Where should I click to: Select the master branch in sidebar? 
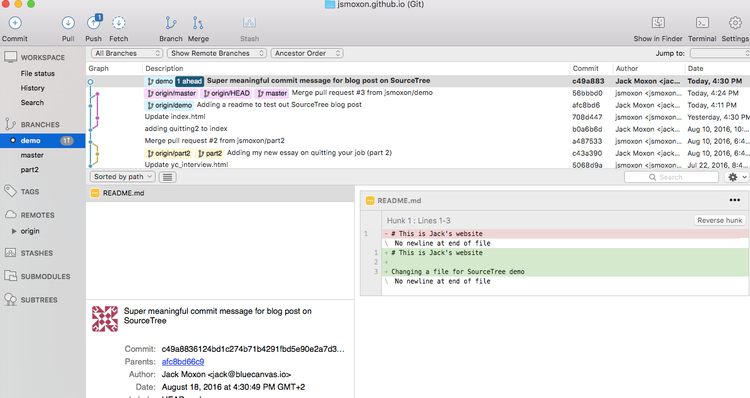pyautogui.click(x=32, y=155)
